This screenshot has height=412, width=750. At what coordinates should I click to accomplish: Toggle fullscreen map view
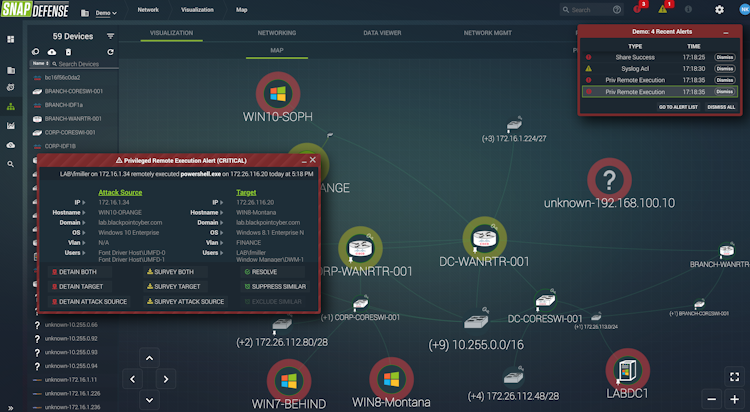734,377
